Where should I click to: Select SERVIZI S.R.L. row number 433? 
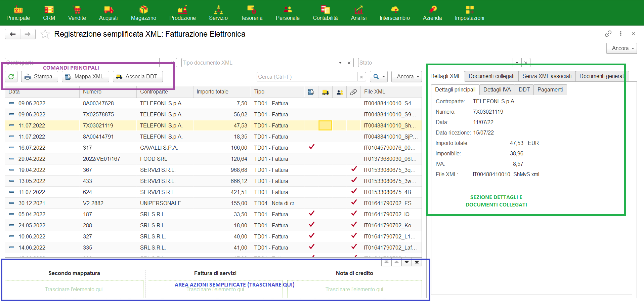click(x=213, y=181)
